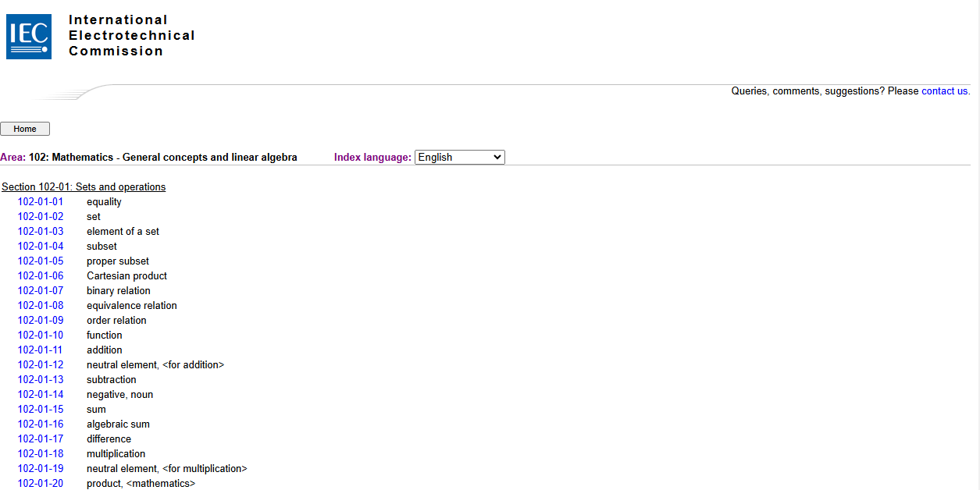
Task: Click link 102-01-20 for product
Action: click(x=41, y=484)
